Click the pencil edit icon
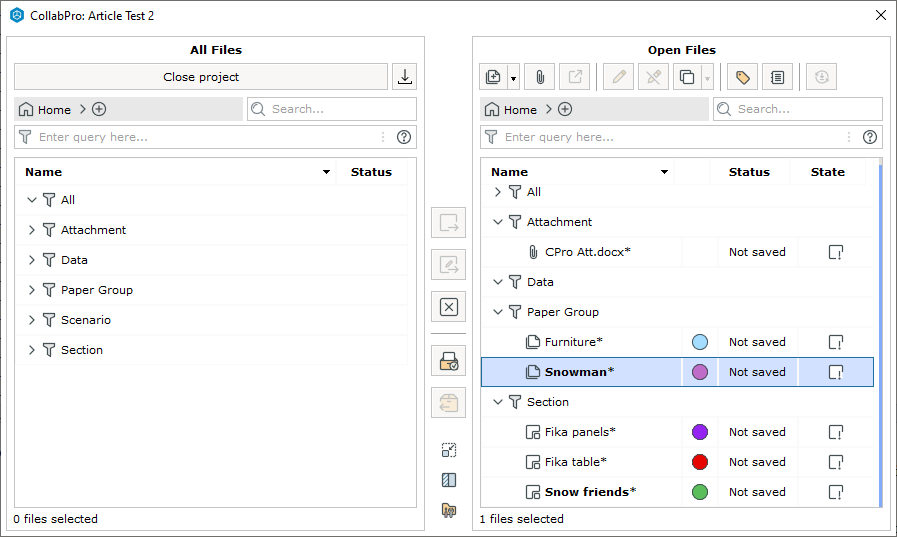 pyautogui.click(x=618, y=77)
